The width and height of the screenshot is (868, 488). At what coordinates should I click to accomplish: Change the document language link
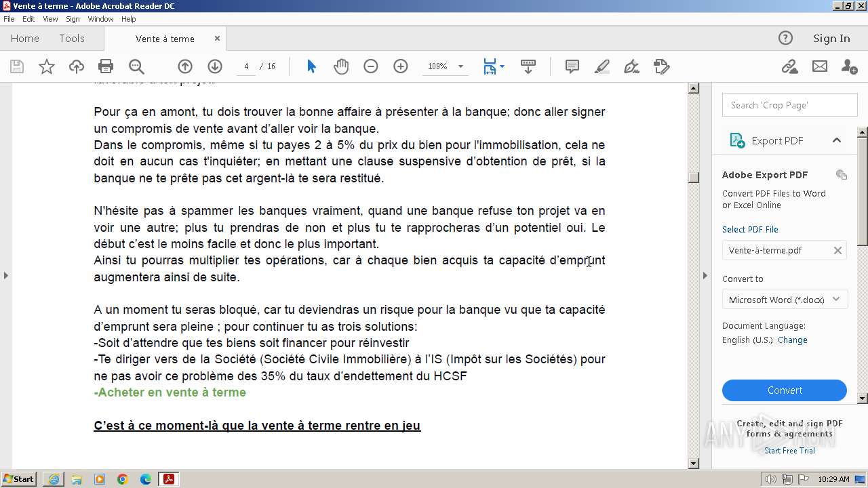793,340
